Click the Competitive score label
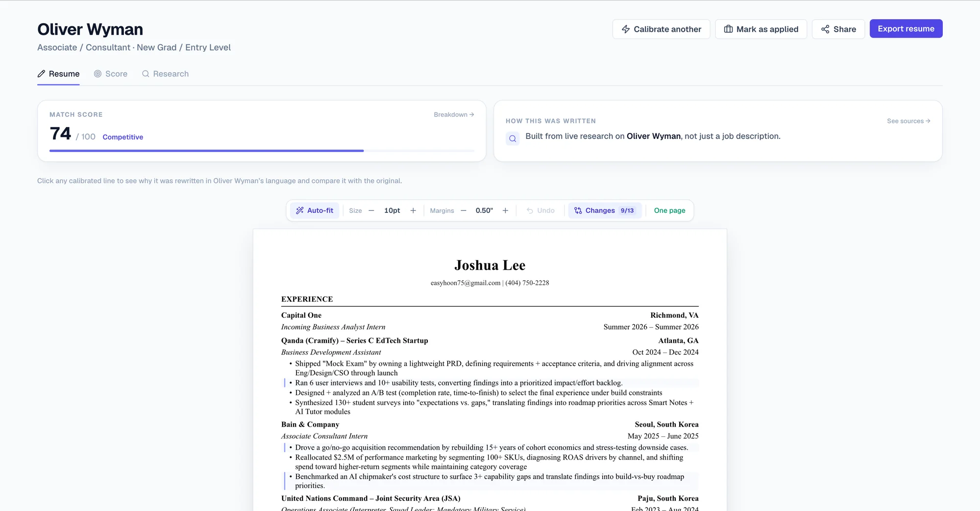 click(123, 137)
